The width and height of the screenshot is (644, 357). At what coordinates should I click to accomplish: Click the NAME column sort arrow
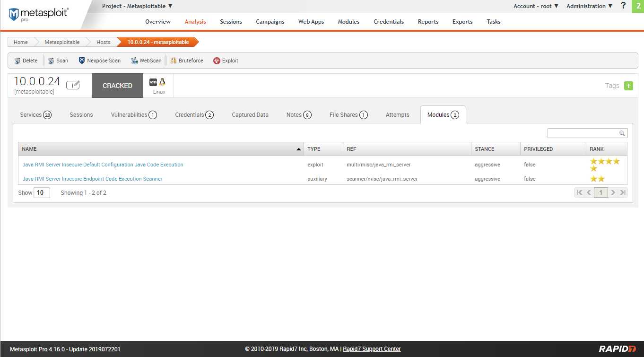click(298, 149)
